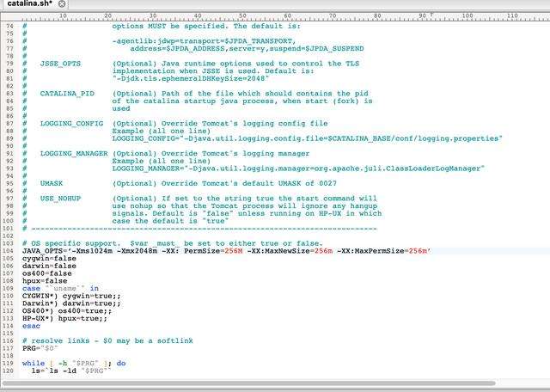This screenshot has width=550, height=392.
Task: Click 'case the default is "true"' on line 100
Action: [170, 221]
